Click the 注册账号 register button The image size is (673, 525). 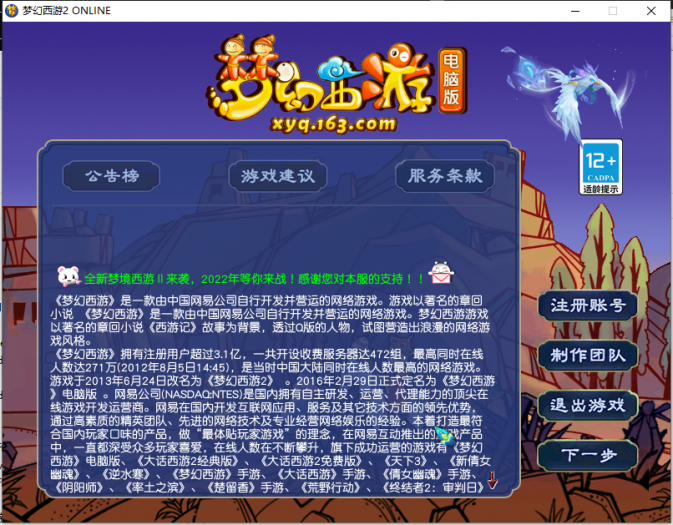(x=588, y=306)
